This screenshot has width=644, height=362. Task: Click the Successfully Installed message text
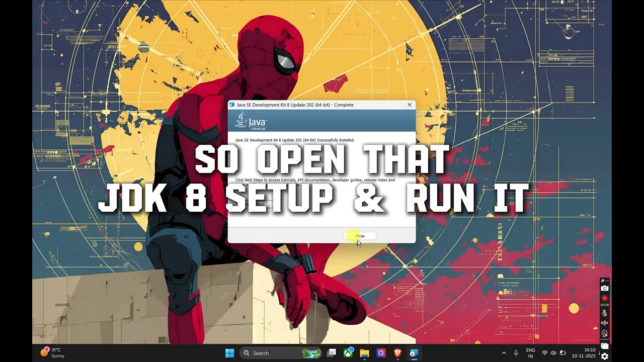pyautogui.click(x=294, y=140)
